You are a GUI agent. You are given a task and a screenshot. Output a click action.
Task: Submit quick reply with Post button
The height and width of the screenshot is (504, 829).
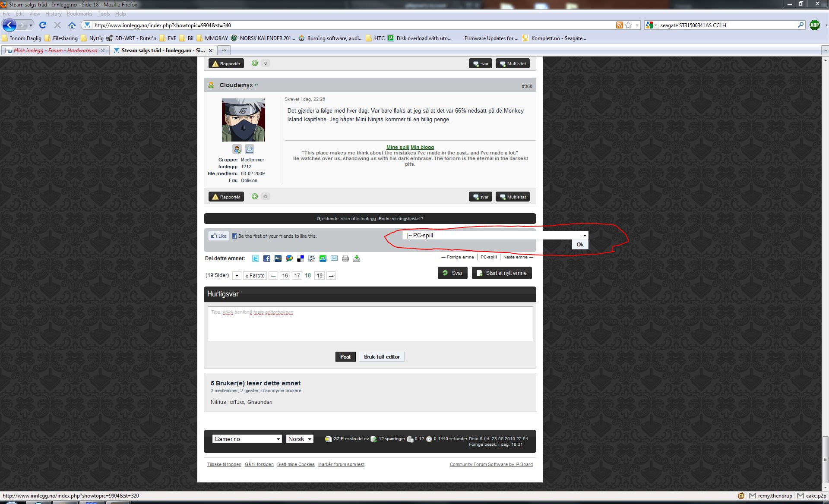(x=345, y=356)
